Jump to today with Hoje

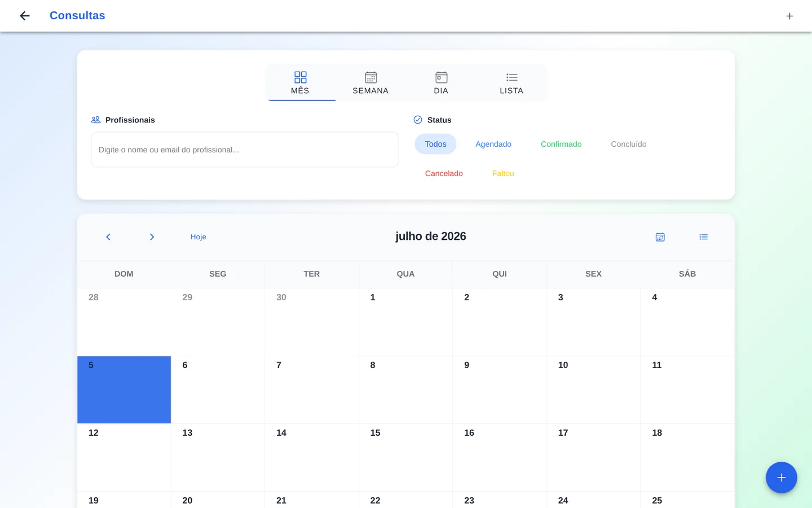point(198,237)
